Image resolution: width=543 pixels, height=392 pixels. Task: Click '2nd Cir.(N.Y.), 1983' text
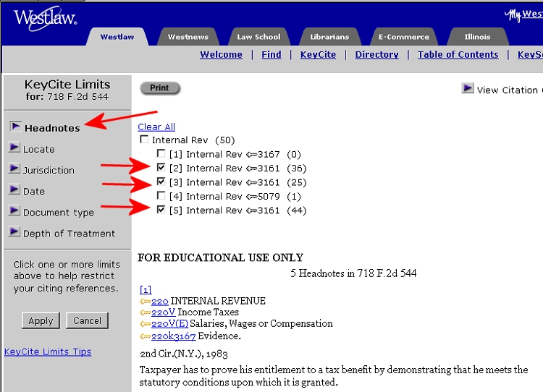[x=184, y=354]
